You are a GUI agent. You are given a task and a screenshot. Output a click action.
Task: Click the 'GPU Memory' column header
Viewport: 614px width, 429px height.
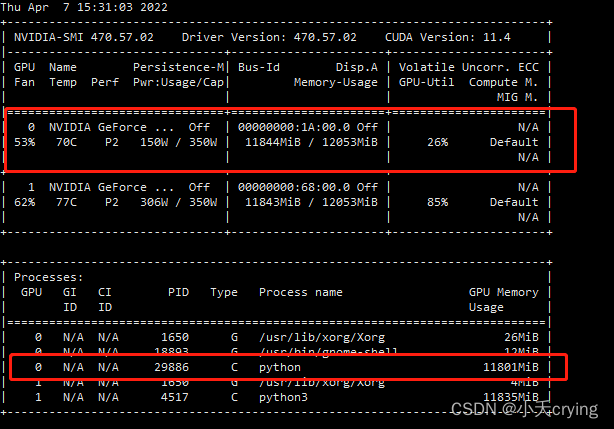coord(504,292)
